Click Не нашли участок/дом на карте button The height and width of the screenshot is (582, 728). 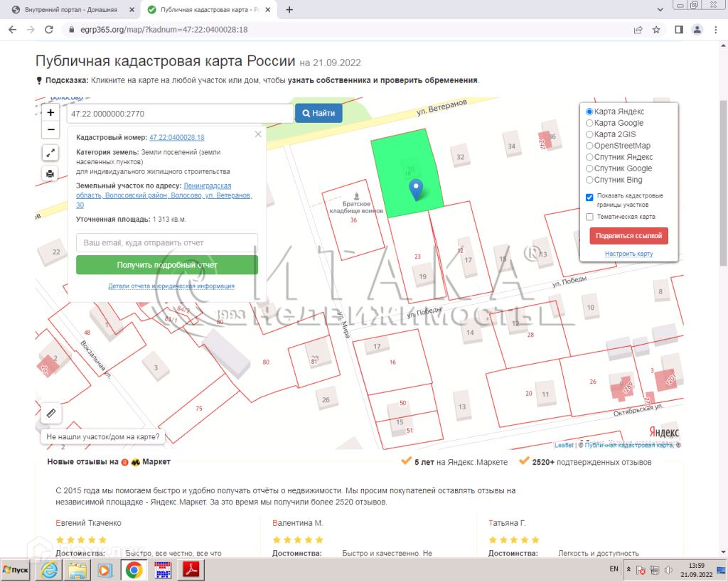tap(102, 437)
